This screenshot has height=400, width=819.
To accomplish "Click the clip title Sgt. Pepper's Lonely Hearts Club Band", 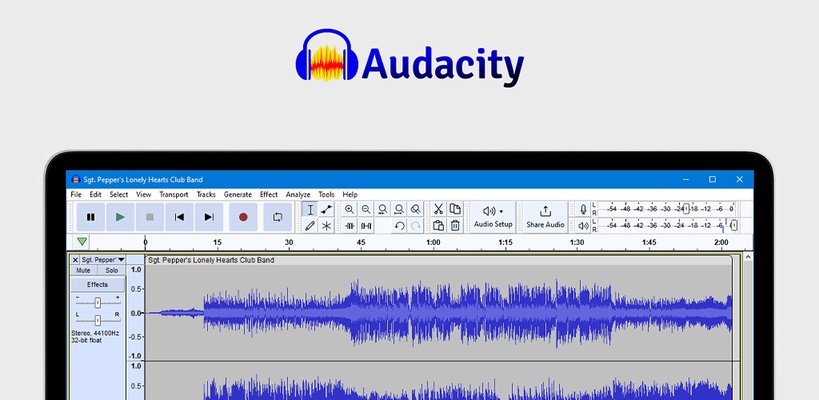I will click(211, 260).
